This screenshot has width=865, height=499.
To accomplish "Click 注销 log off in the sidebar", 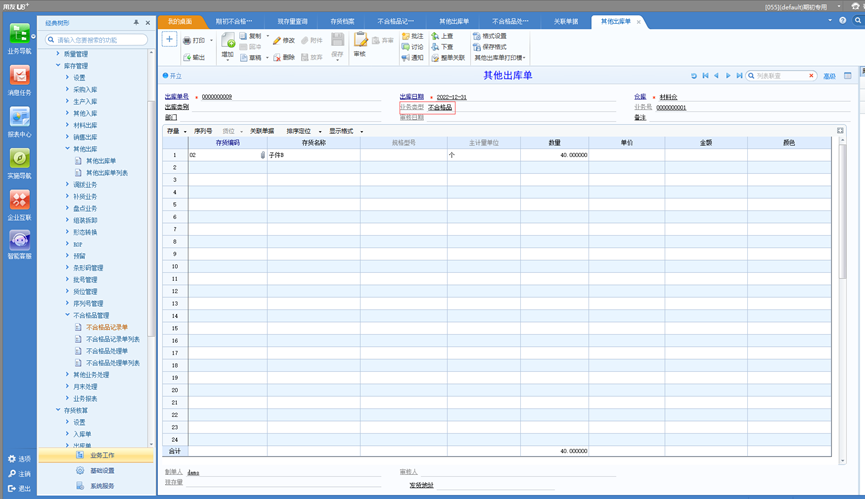I will point(19,474).
